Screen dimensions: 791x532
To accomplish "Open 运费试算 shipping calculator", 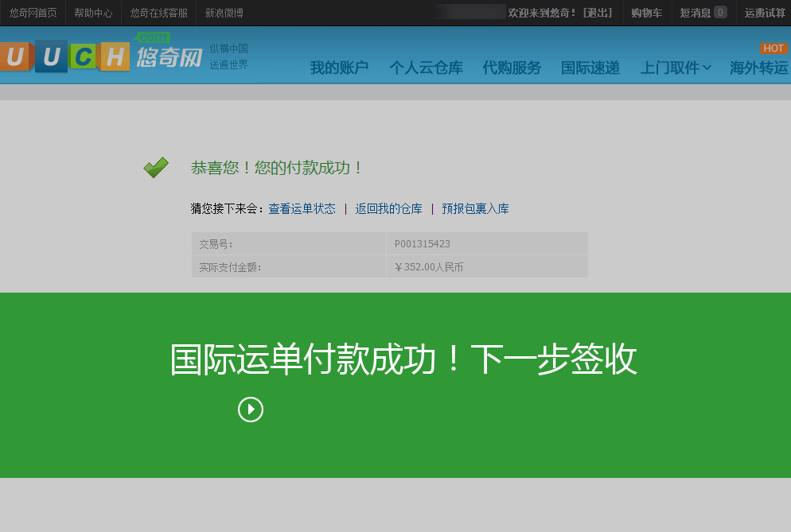I will [x=765, y=13].
